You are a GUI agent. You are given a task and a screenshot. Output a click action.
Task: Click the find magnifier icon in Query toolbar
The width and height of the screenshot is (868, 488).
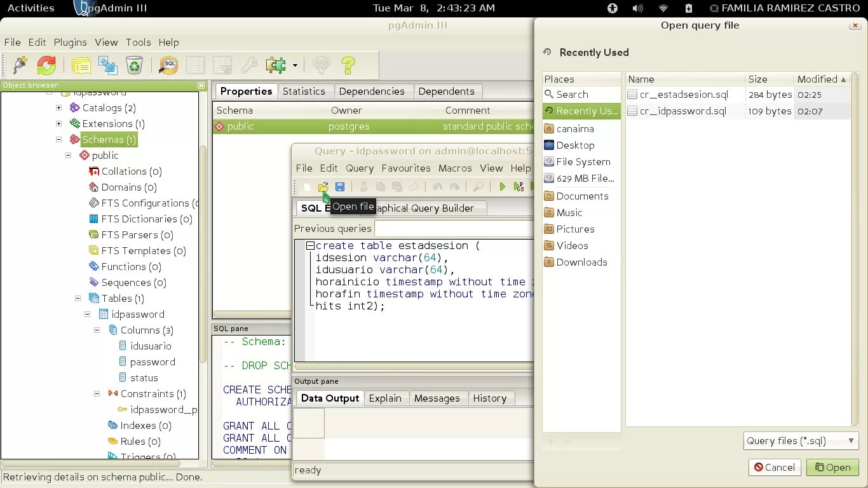pos(478,187)
